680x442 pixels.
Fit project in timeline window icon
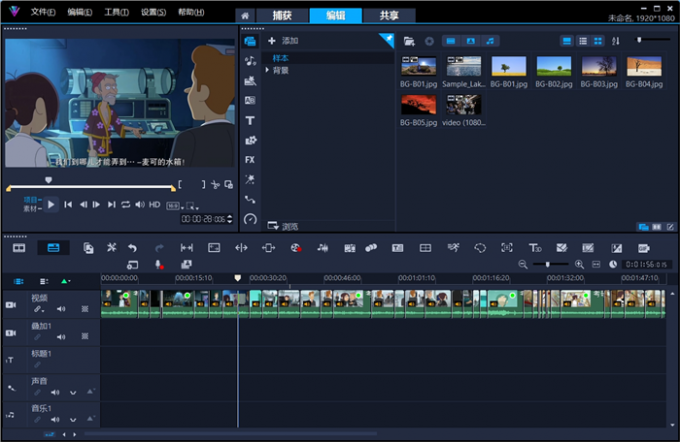point(596,264)
